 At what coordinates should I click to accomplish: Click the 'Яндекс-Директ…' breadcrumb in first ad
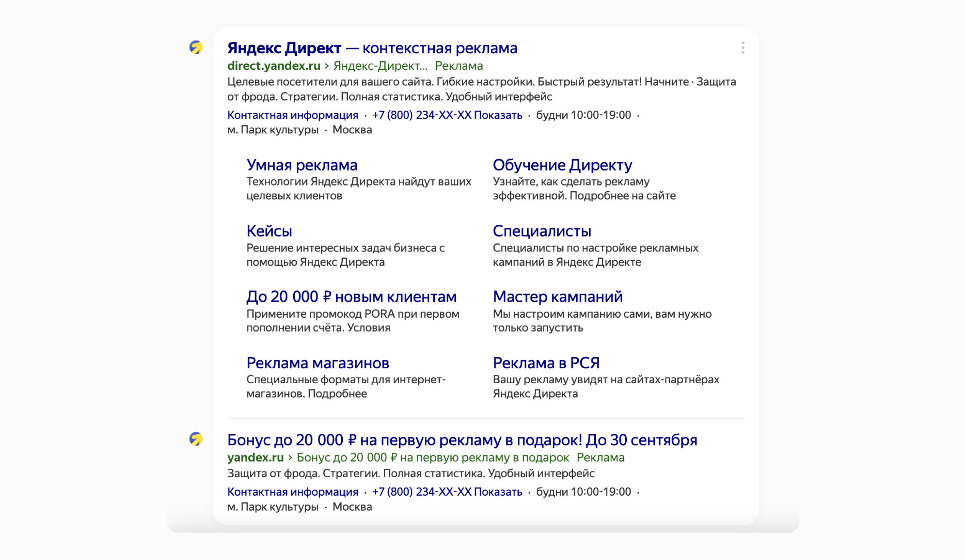[x=380, y=66]
